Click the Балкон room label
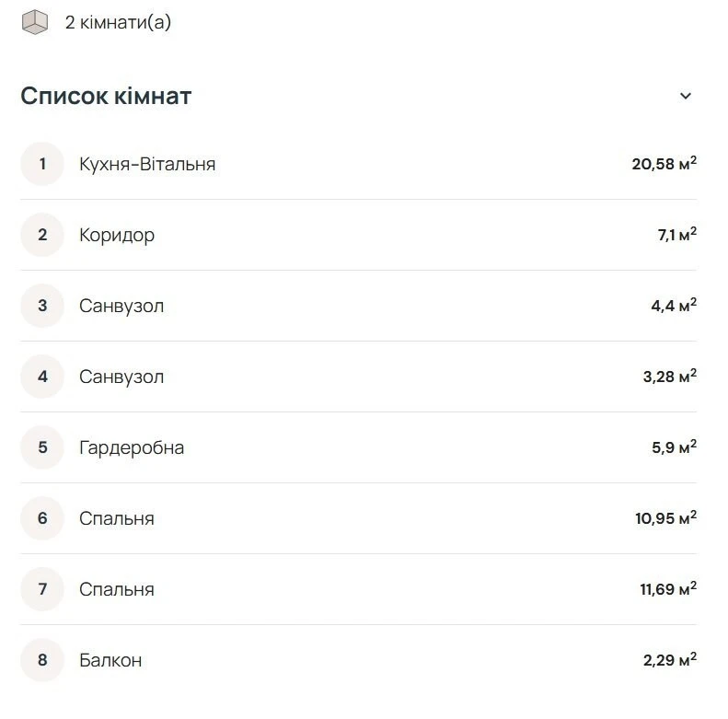The image size is (728, 719). pyautogui.click(x=110, y=660)
